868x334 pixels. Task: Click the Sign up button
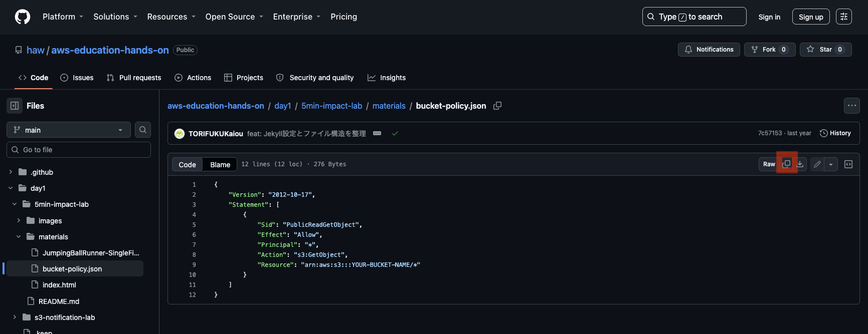pos(811,17)
